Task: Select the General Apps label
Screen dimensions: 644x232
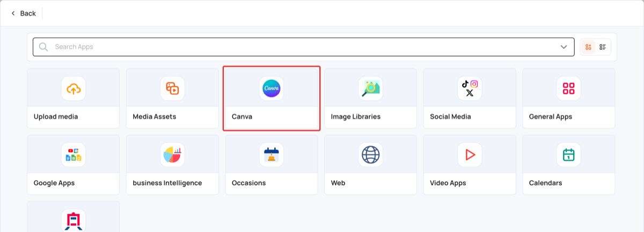Action: (x=551, y=116)
